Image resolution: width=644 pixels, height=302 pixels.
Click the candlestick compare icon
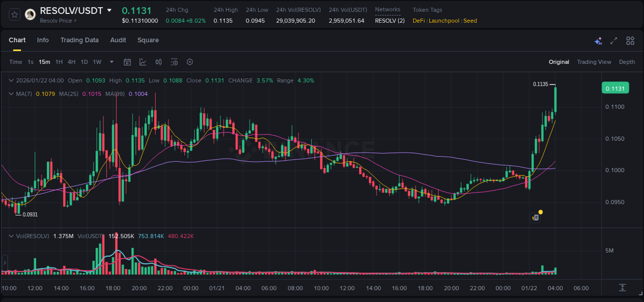(159, 62)
